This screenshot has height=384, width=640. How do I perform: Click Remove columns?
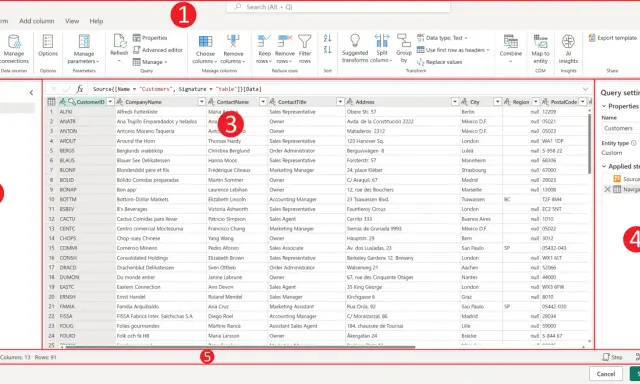(233, 49)
